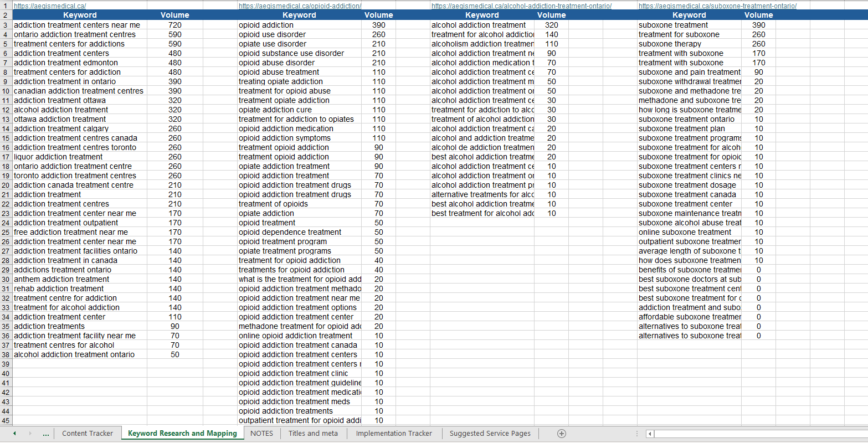Select cell 'rehab addiction treatment'
This screenshot has height=443, width=868.
point(80,289)
